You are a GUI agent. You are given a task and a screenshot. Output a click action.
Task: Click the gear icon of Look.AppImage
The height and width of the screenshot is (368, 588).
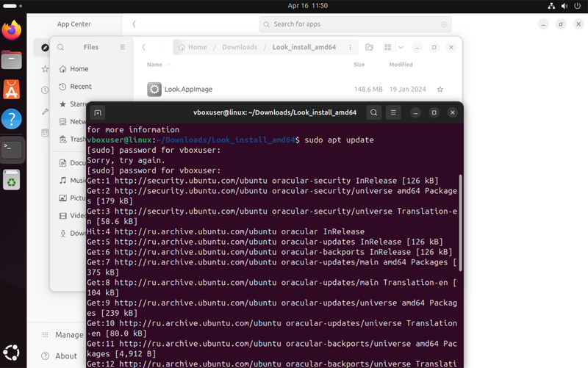154,89
